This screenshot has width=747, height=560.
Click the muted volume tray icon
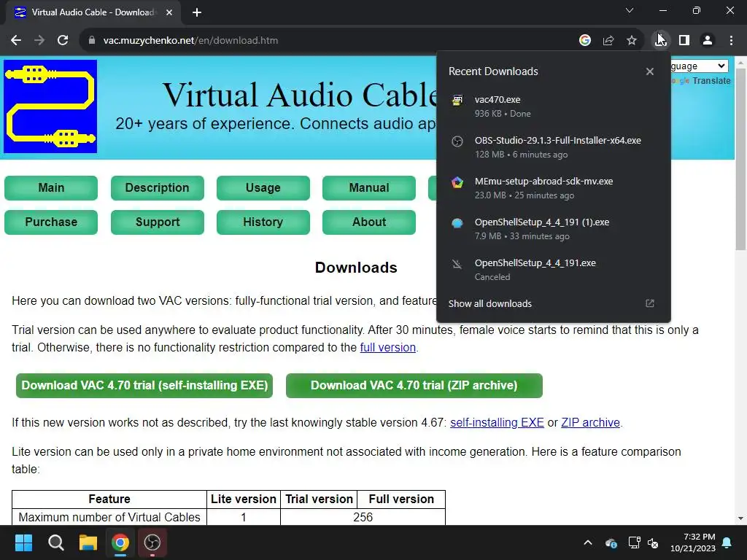tap(653, 542)
